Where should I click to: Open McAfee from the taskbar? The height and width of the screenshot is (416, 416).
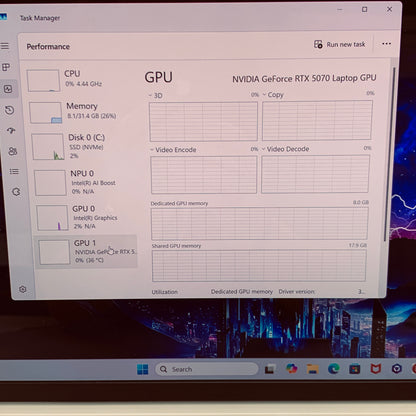(376, 369)
